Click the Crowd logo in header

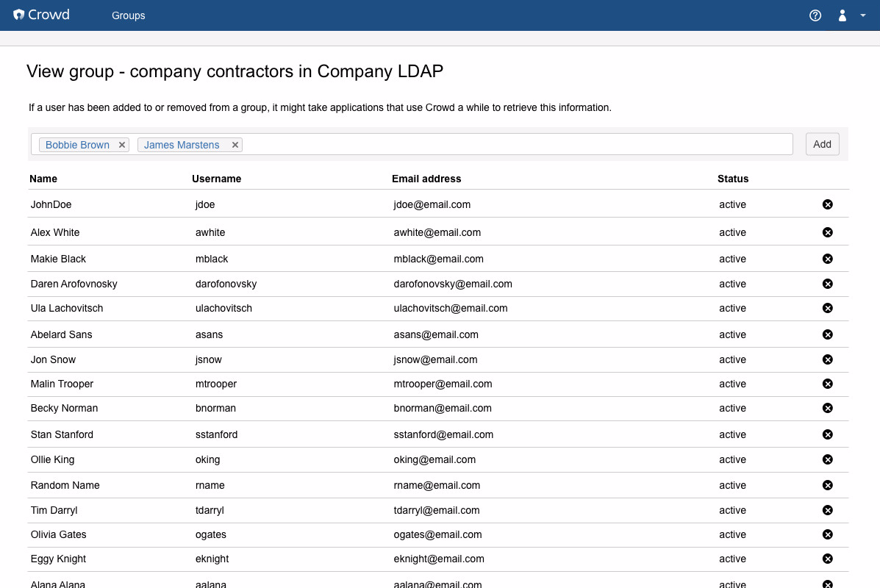[x=41, y=15]
